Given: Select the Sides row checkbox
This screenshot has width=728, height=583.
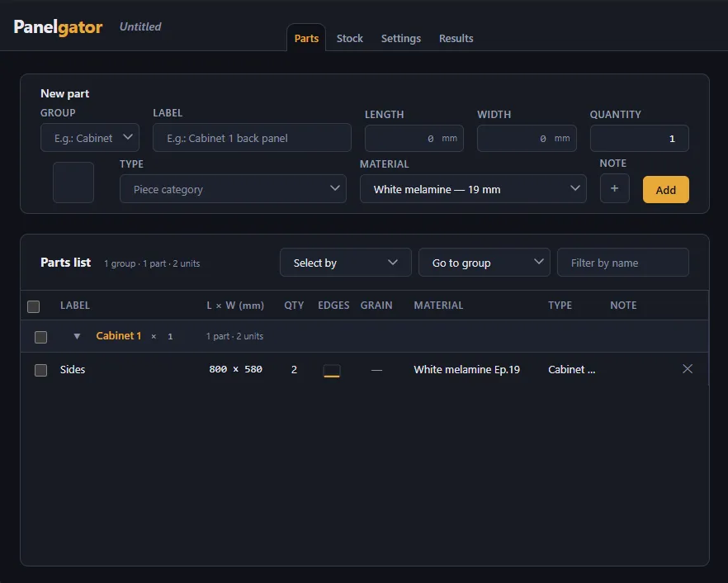Looking at the screenshot, I should pyautogui.click(x=41, y=370).
